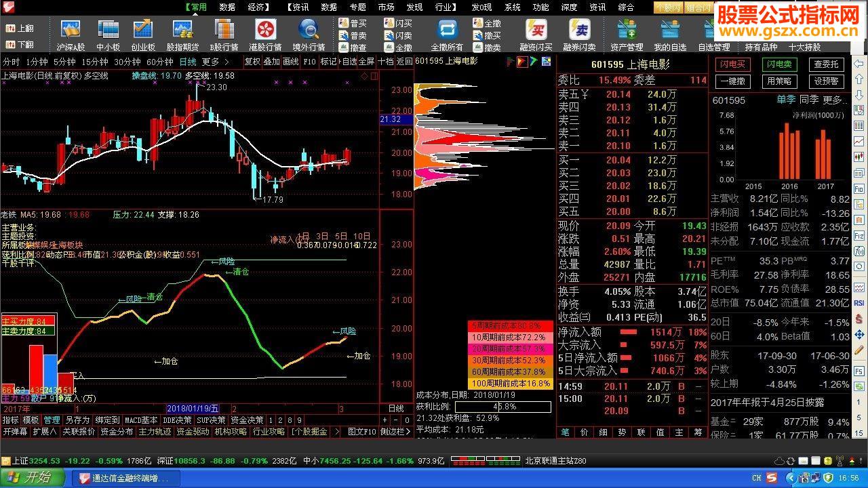The width and height of the screenshot is (868, 488).
Task: Select the 100周期前成本 orange swatch
Action: (510, 384)
